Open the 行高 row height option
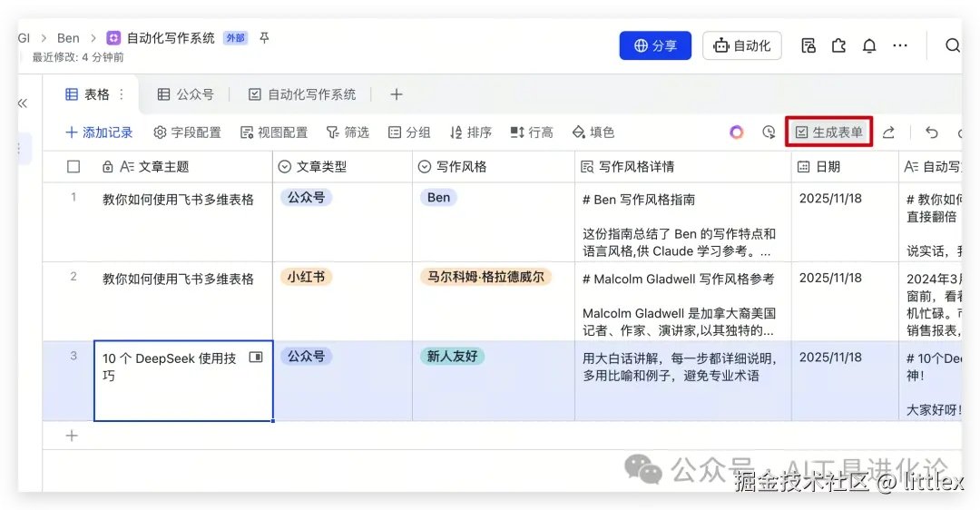Screen dimensions: 980x510 [532, 132]
